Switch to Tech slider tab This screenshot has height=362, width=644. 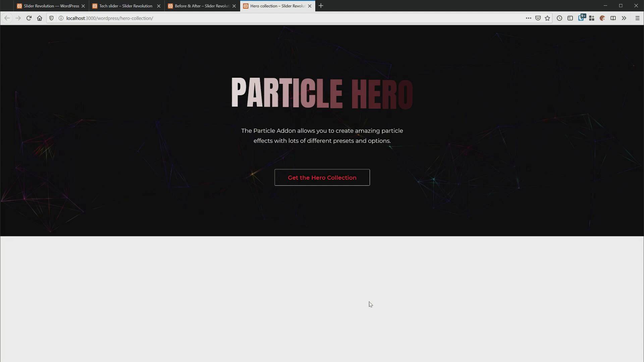125,6
